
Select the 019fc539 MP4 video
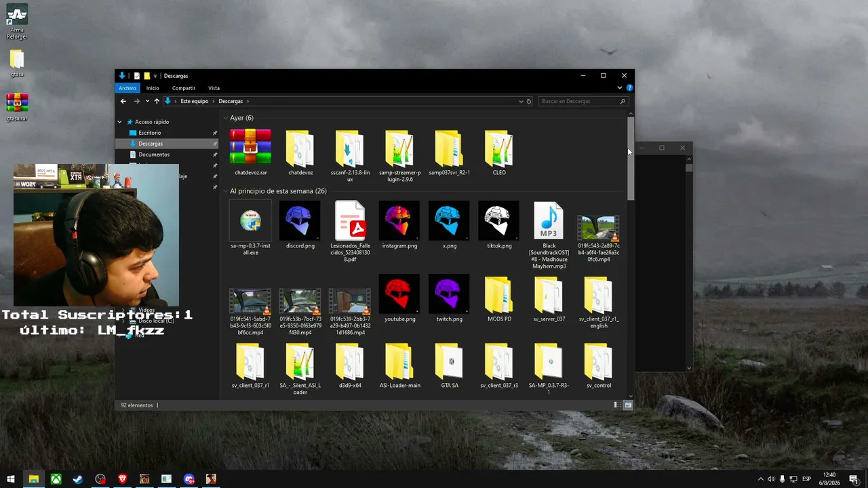[350, 312]
